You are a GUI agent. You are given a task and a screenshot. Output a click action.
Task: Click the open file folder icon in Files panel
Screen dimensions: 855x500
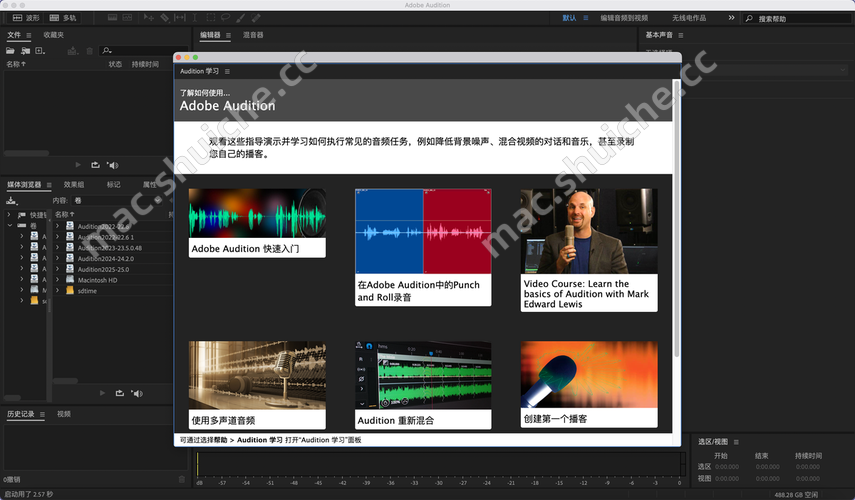[11, 49]
